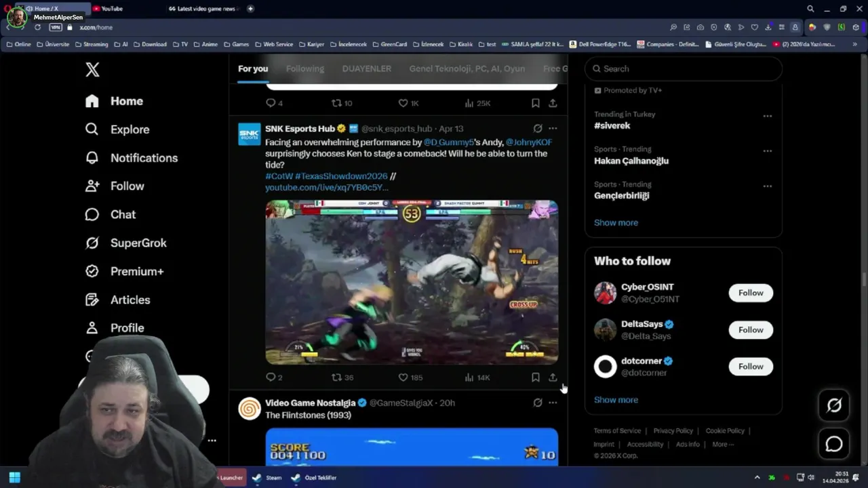The image size is (868, 488).
Task: Share the SNK Esports Hub post
Action: click(x=553, y=378)
